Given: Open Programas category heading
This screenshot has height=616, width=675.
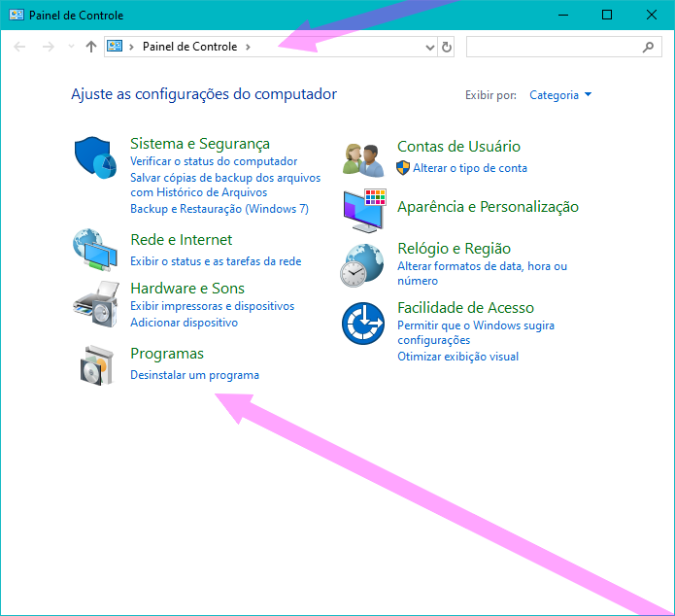Looking at the screenshot, I should coord(167,354).
